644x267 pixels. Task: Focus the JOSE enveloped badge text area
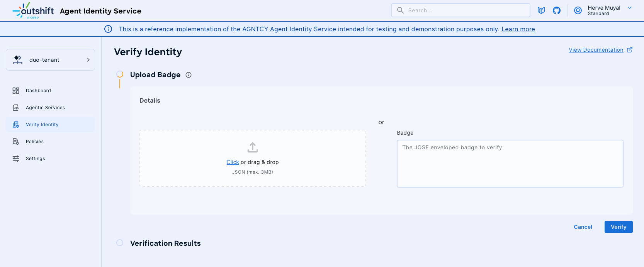[510, 164]
